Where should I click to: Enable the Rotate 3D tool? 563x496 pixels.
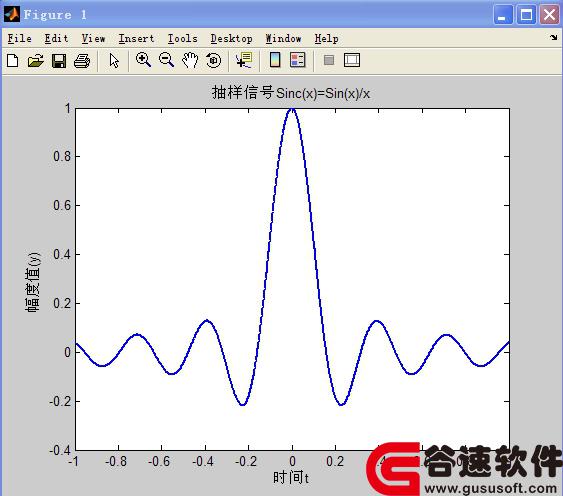pyautogui.click(x=214, y=60)
